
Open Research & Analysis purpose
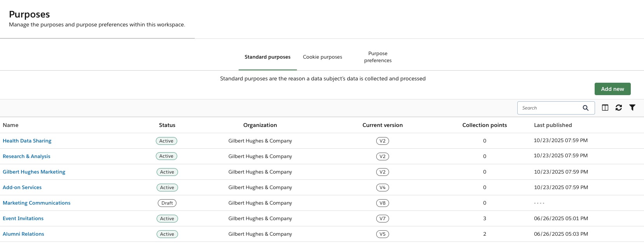(26, 156)
